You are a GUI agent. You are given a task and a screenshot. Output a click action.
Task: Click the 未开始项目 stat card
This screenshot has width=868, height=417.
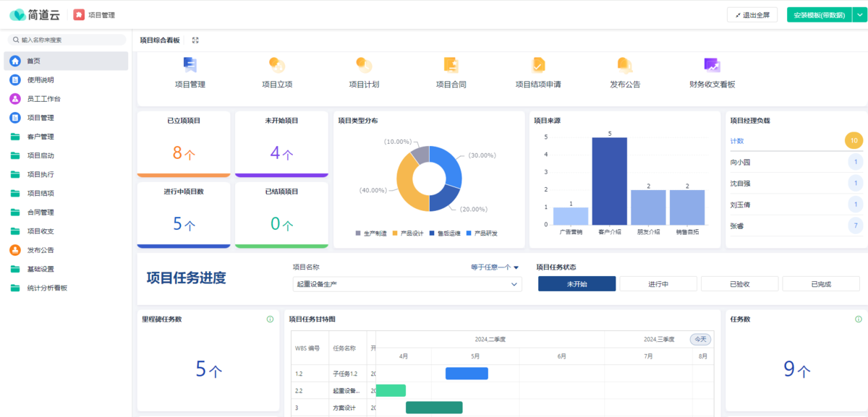(281, 144)
